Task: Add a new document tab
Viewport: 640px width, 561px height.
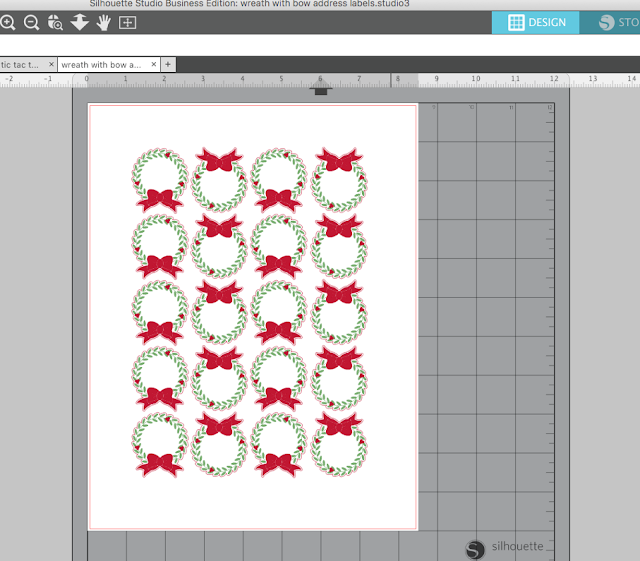Action: point(168,64)
